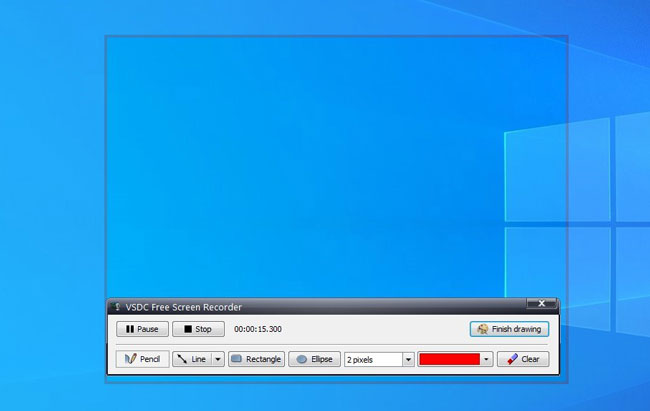Select the Ellipse drawing tool

point(314,359)
